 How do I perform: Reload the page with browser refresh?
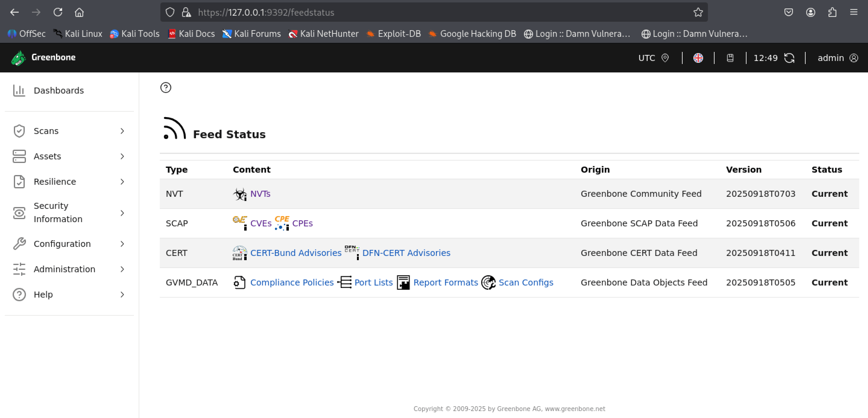(x=58, y=12)
